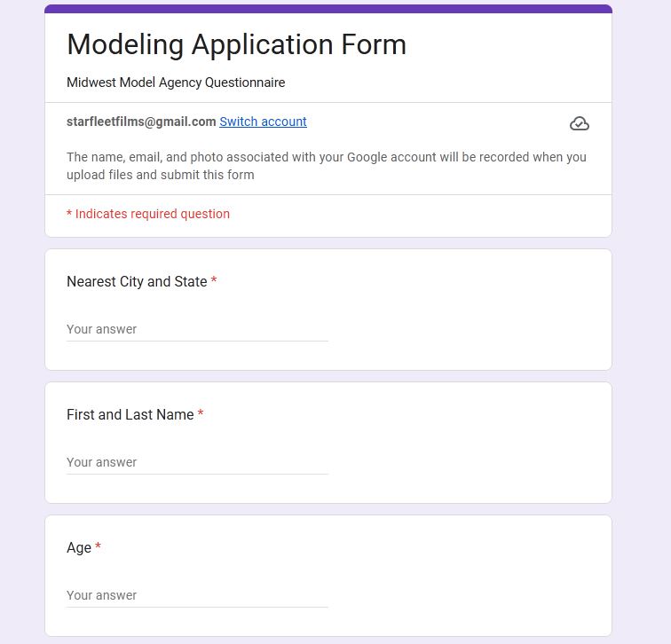Click the red asterisk beside Nearest City and State
This screenshot has width=671, height=644.
coord(214,281)
